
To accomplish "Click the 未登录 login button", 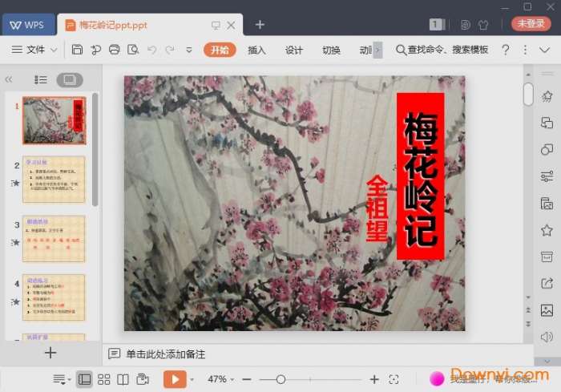I will (x=531, y=24).
